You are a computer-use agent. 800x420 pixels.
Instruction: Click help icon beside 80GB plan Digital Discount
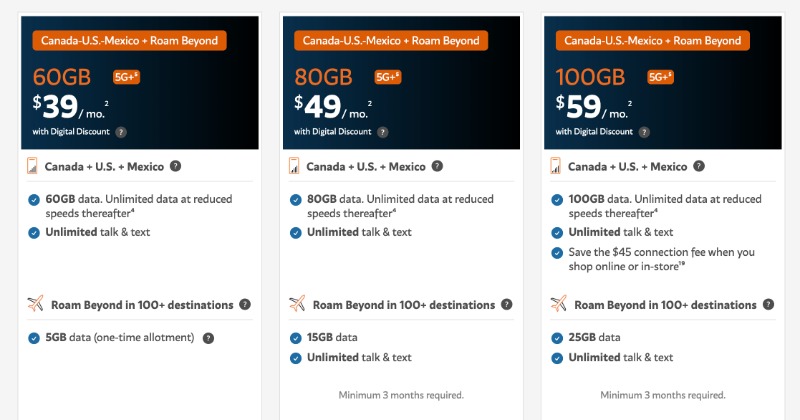pyautogui.click(x=383, y=132)
